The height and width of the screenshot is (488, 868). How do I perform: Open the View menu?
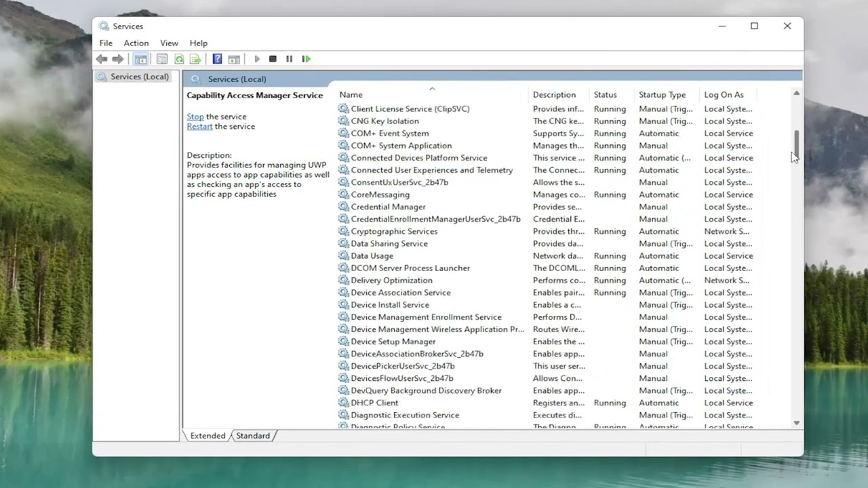[x=169, y=43]
